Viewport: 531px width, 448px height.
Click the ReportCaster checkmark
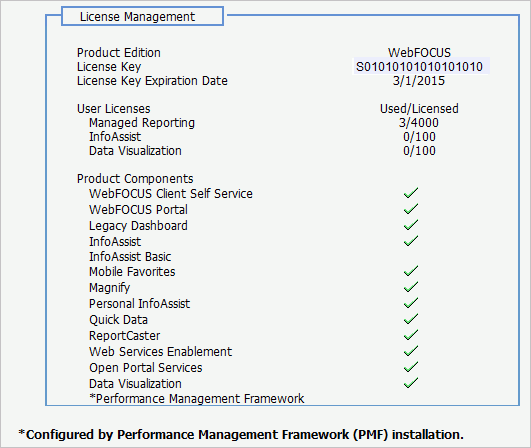coord(411,335)
